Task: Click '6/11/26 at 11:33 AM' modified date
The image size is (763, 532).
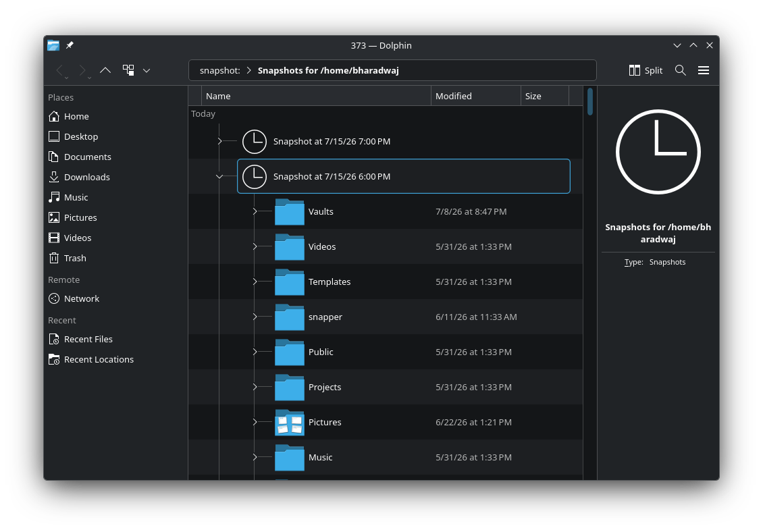Action: point(476,317)
